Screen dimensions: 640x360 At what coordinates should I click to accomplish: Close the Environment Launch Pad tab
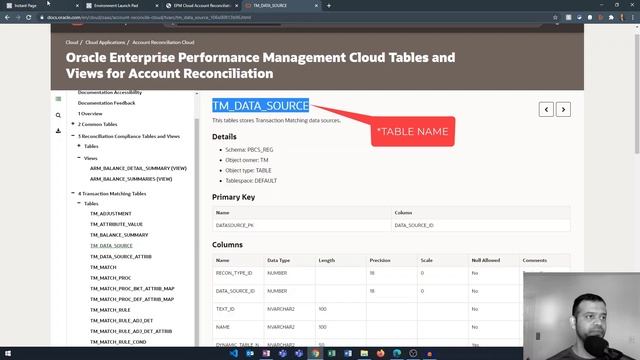[x=157, y=6]
